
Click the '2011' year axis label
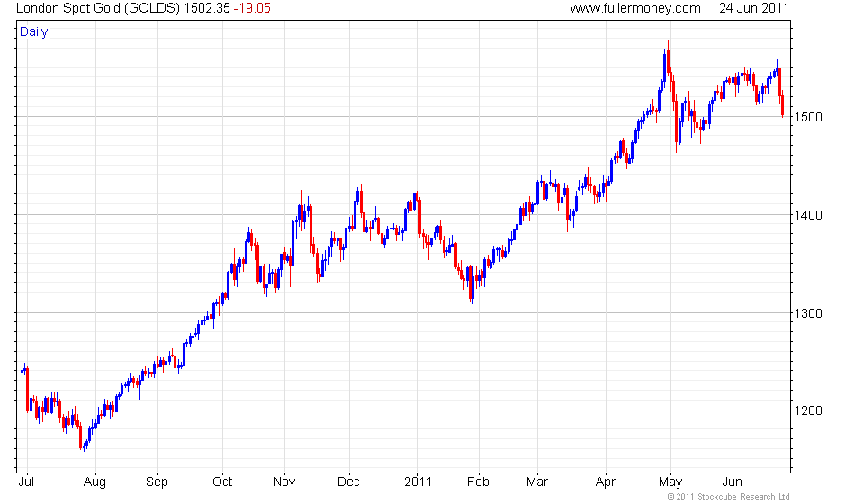(418, 482)
